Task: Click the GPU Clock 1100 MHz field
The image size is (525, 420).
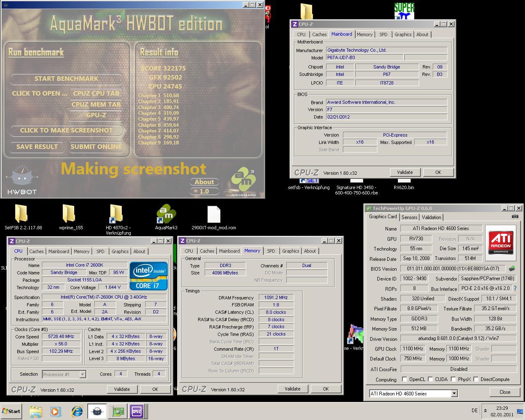Action: coord(413,349)
